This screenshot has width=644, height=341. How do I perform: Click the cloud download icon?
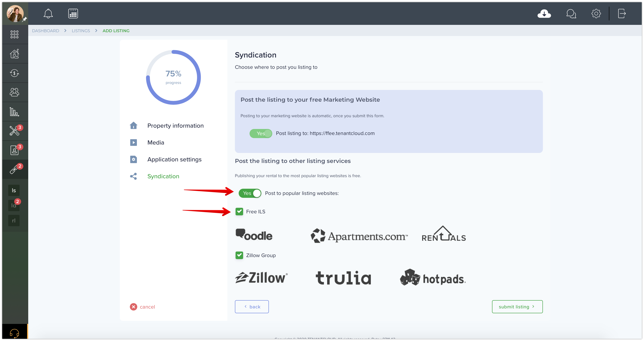point(544,14)
